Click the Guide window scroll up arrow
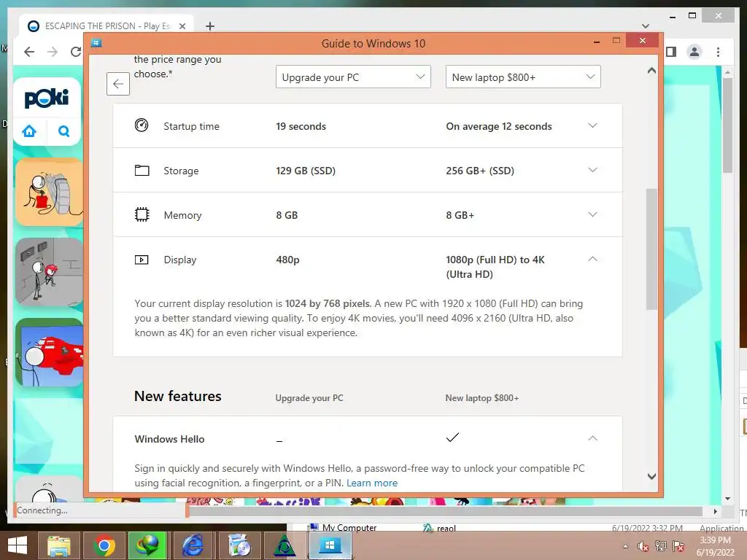747x560 pixels. (x=651, y=71)
